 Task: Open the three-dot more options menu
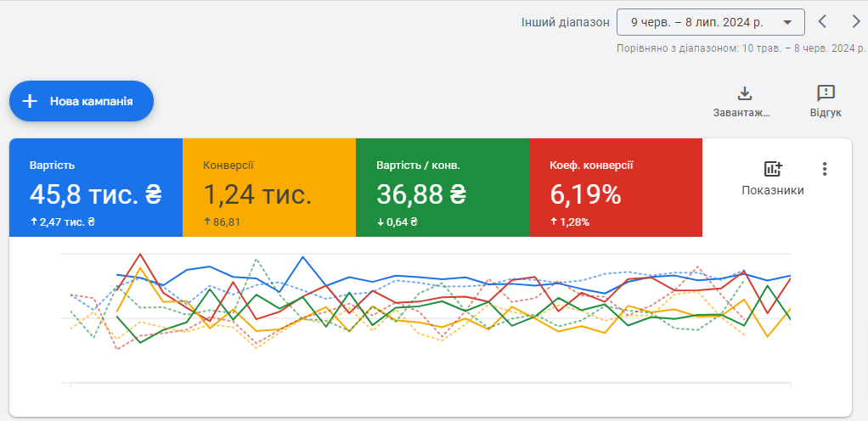pyautogui.click(x=824, y=169)
